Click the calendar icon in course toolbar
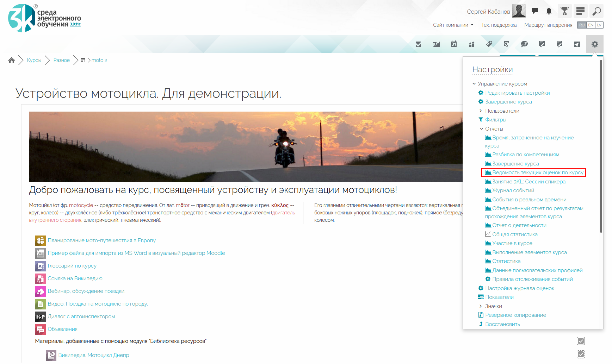Screen dimensions: 612x364 pos(454,44)
